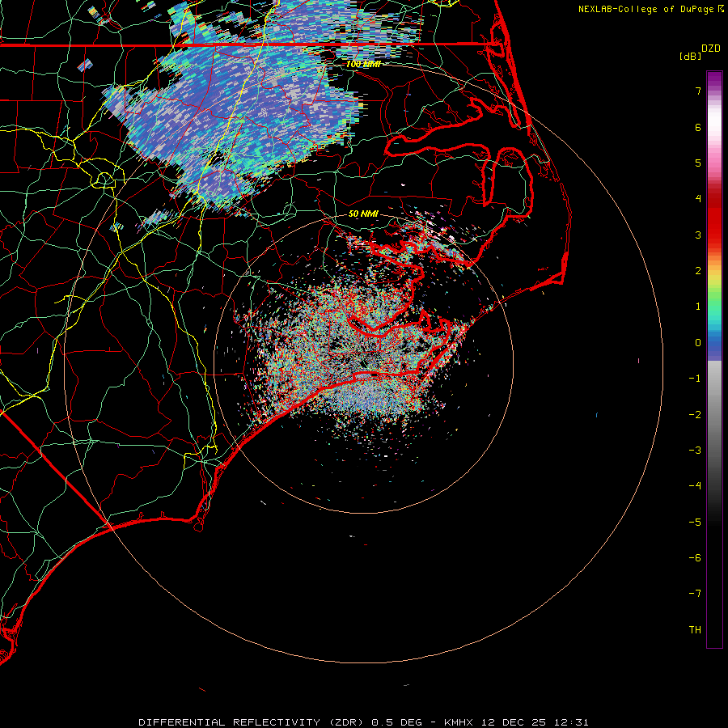728x728 pixels.
Task: Click the [dB] unit label
Action: [690, 56]
